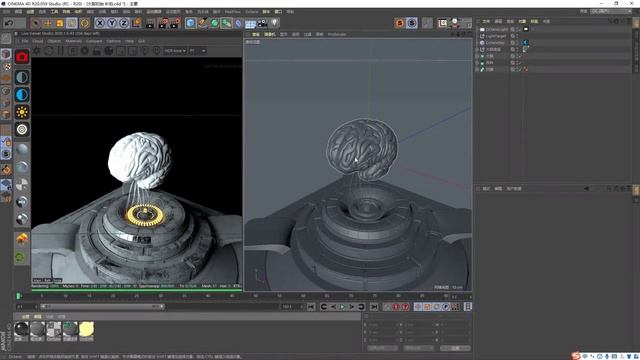Open the Options menu in Live Viewer
Image resolution: width=640 pixels, height=360 pixels.
(113, 41)
